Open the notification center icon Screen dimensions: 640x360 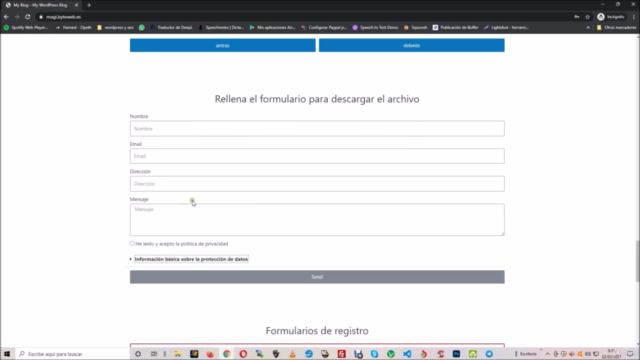[630, 354]
